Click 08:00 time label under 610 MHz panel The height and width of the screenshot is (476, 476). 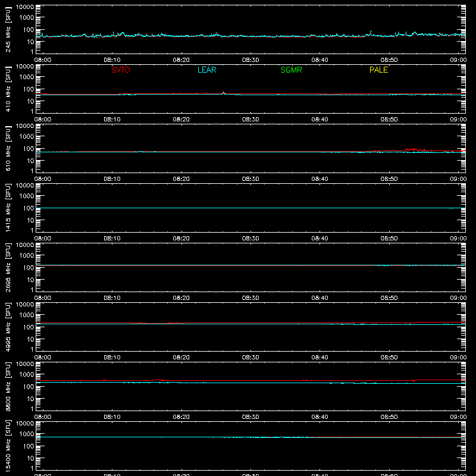point(43,179)
